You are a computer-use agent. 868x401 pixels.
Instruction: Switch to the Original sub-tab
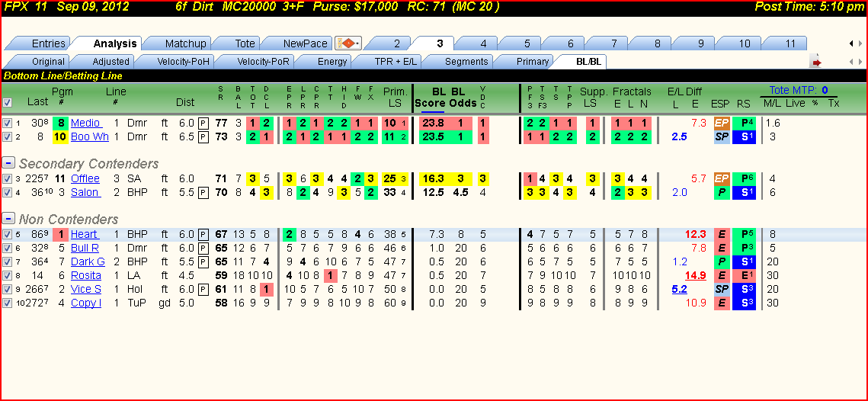coord(47,62)
